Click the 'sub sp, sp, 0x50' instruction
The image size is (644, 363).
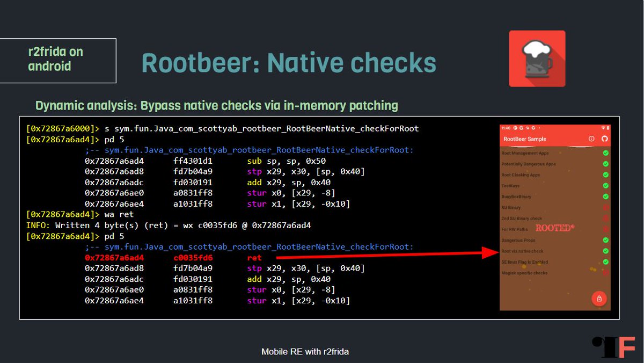(x=286, y=161)
